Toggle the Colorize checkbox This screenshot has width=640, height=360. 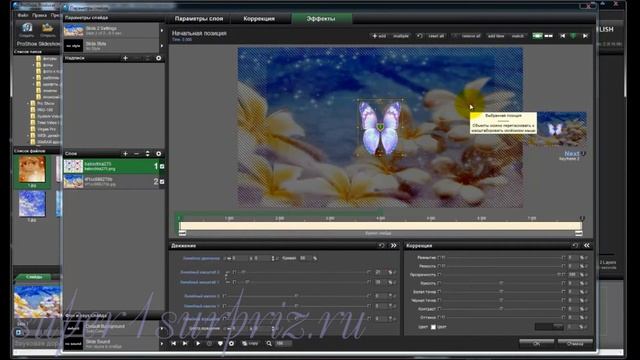tap(433, 327)
